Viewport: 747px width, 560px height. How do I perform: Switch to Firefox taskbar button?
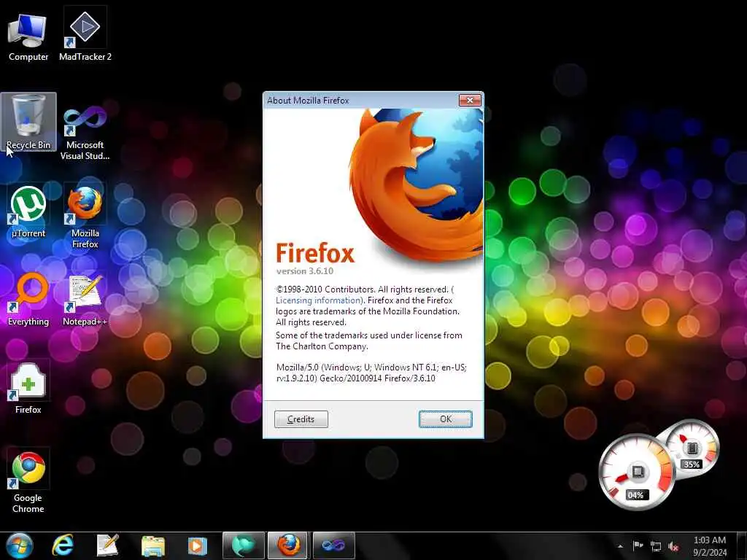click(x=287, y=545)
